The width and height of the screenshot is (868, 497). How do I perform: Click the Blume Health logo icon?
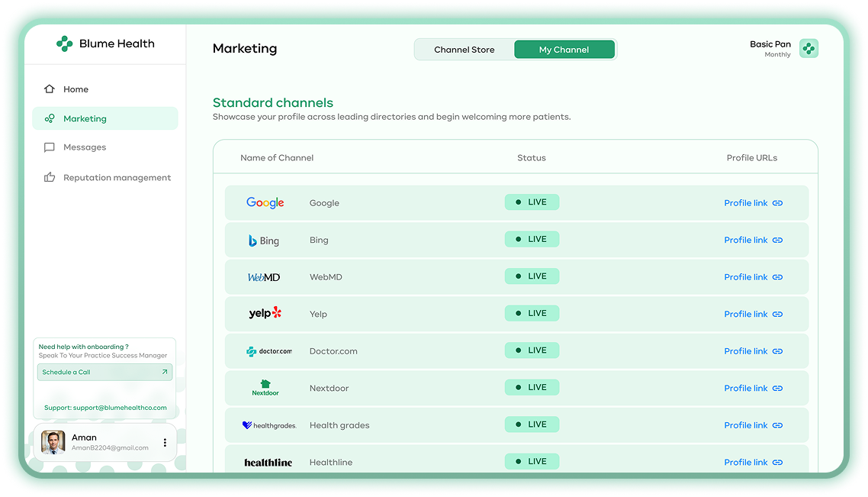point(64,44)
